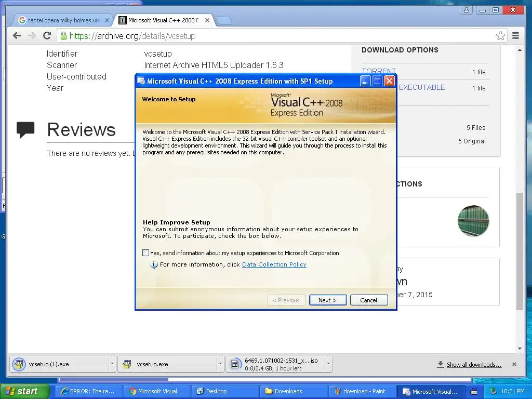Open the vcsetup (1).exe download item
Image resolution: width=532 pixels, height=399 pixels.
pyautogui.click(x=59, y=364)
